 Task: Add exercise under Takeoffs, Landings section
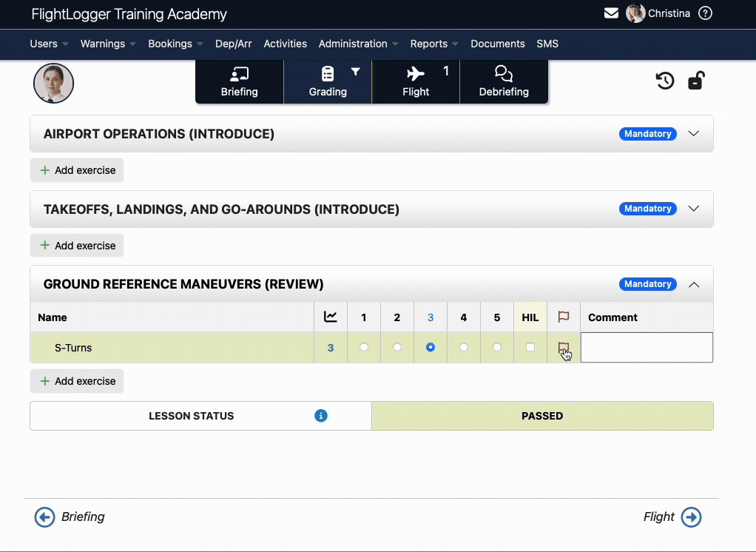coord(77,246)
